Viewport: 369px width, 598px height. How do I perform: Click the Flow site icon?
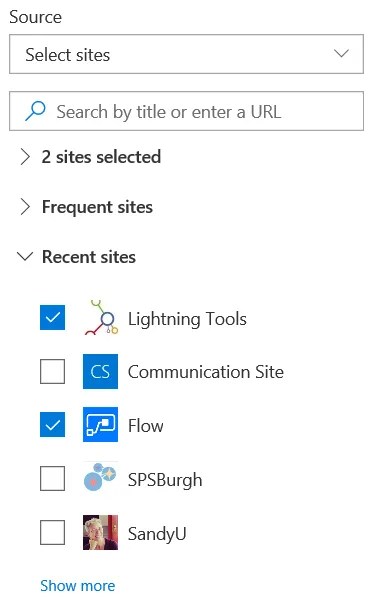pos(101,424)
